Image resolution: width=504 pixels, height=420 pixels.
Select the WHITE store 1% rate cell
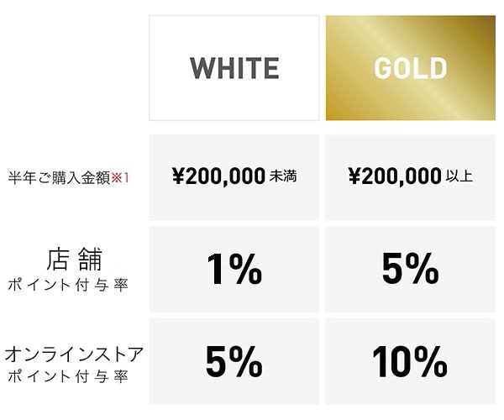[x=234, y=270]
